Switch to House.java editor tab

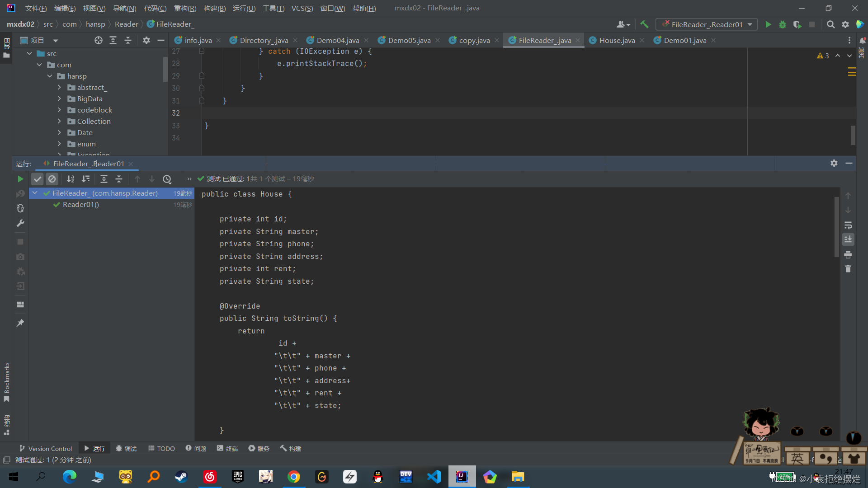pyautogui.click(x=617, y=40)
